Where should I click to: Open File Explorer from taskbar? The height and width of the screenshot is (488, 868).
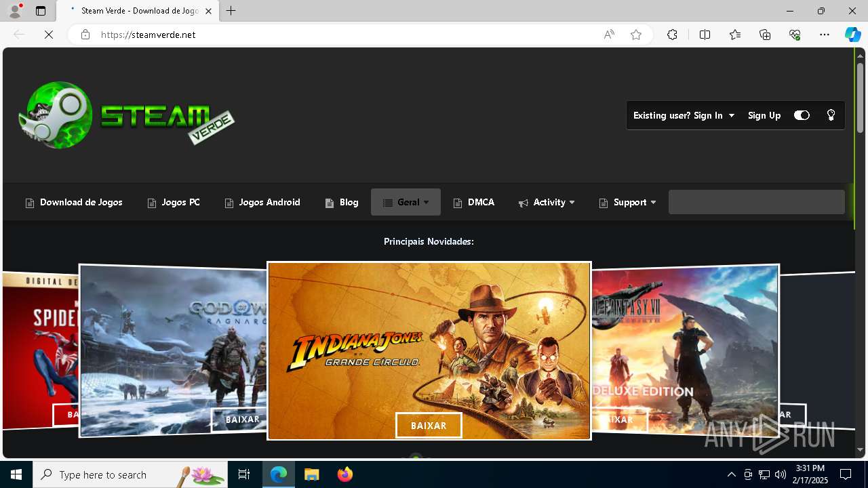(x=311, y=474)
